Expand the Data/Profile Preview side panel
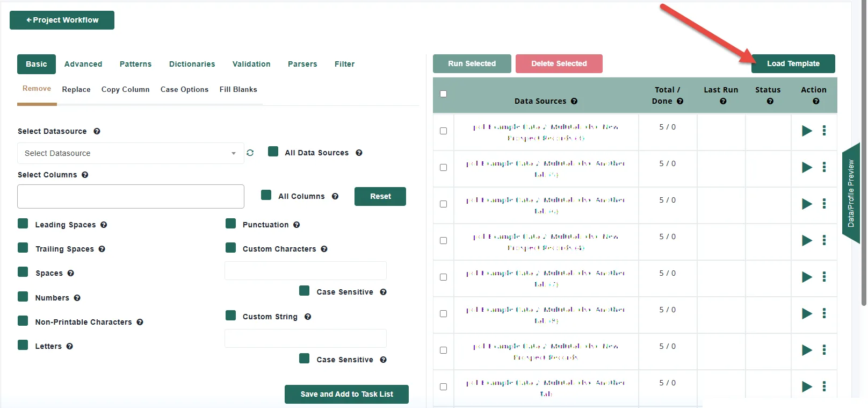Screen dimensions: 868x408 pyautogui.click(x=851, y=194)
